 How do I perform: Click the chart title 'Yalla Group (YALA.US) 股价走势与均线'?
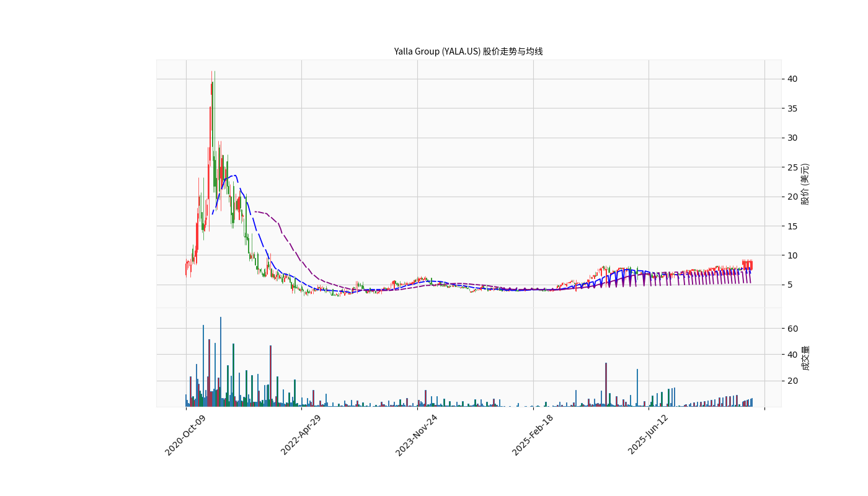click(469, 51)
